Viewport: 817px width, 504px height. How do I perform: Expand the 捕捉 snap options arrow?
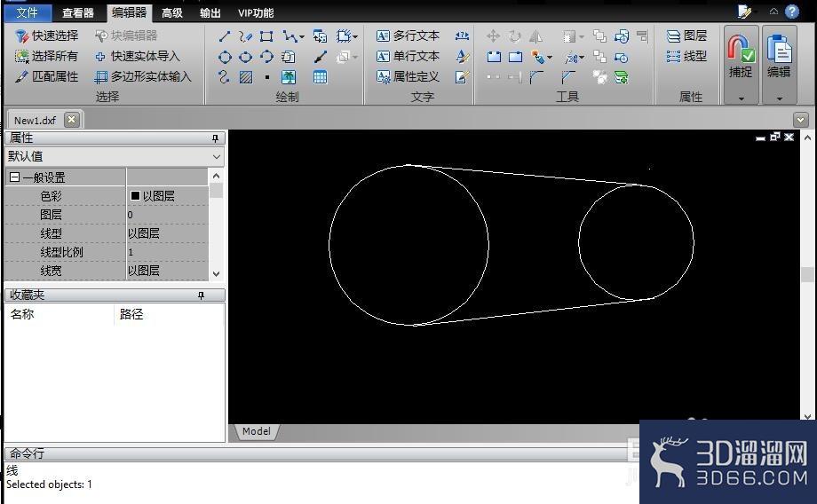tap(741, 98)
